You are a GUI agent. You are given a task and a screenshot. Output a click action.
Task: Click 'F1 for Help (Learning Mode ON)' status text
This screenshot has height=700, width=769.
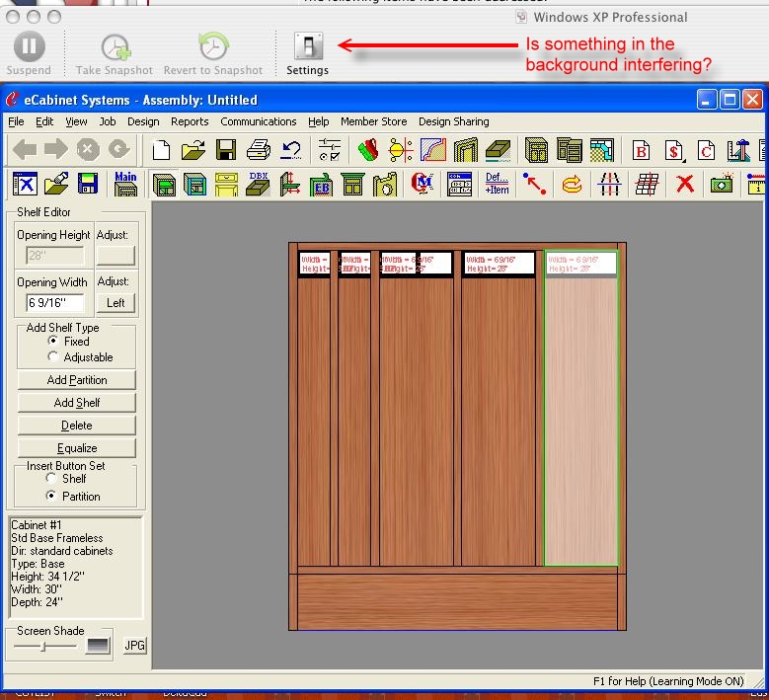pos(668,681)
